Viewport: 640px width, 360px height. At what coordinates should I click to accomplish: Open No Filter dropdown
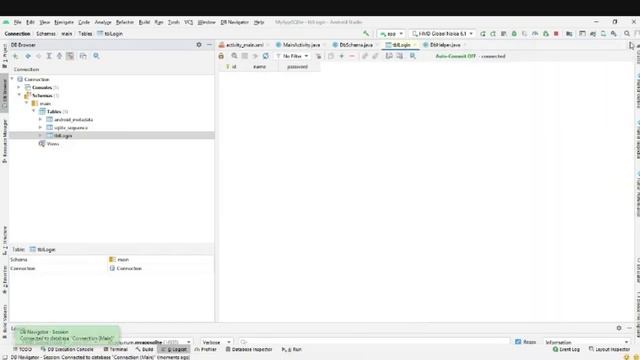[292, 56]
